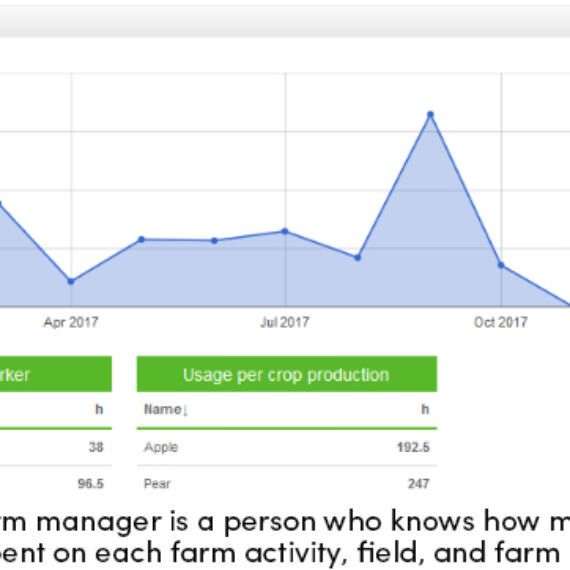Click the 96.5 hours worker value
570x570 pixels.
click(91, 483)
